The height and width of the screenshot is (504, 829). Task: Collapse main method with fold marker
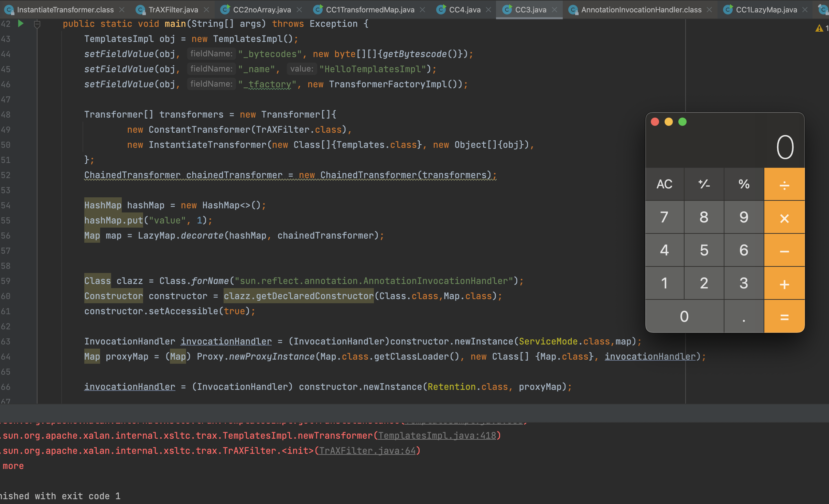(37, 24)
